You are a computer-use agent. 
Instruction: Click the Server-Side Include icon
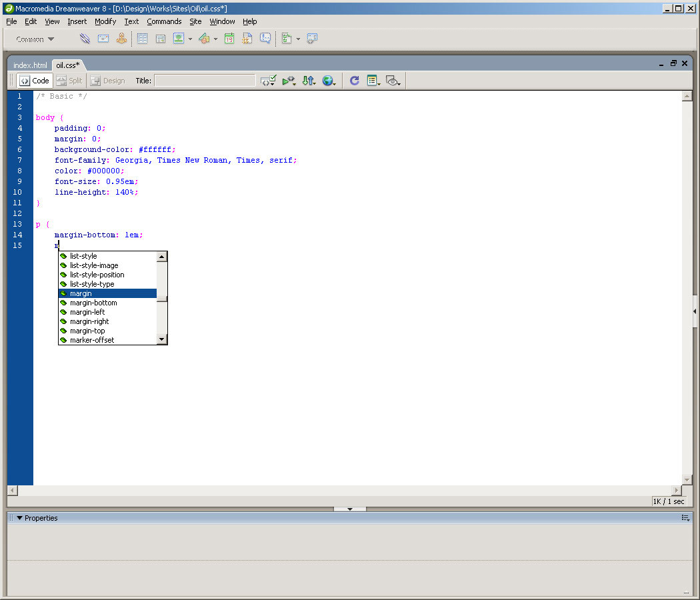247,39
